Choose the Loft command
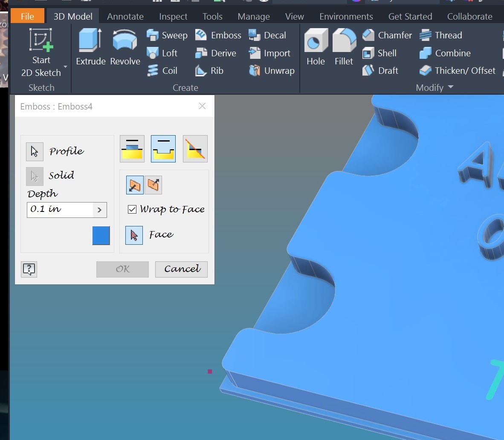 [x=162, y=53]
